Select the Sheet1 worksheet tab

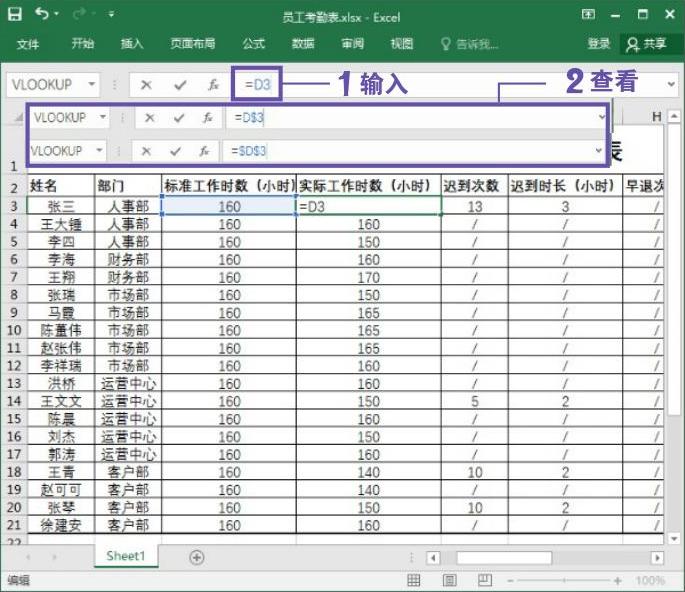[125, 556]
